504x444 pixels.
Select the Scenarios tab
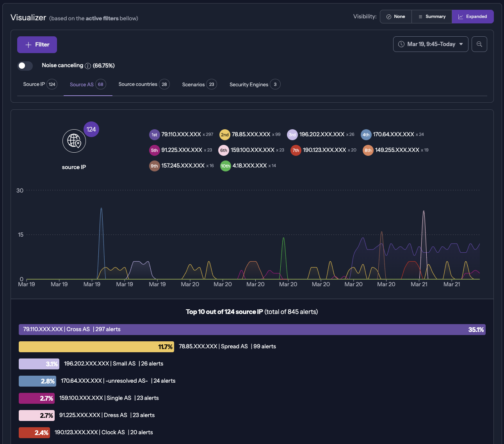[x=199, y=84]
